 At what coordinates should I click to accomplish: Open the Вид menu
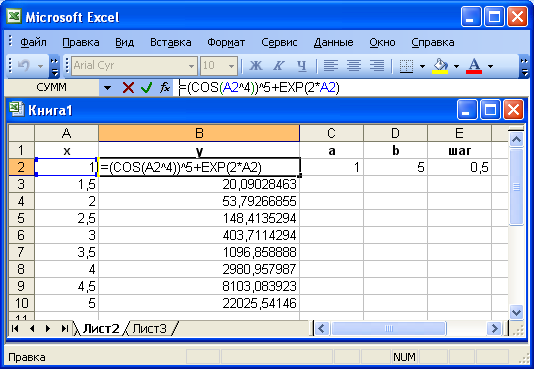124,43
